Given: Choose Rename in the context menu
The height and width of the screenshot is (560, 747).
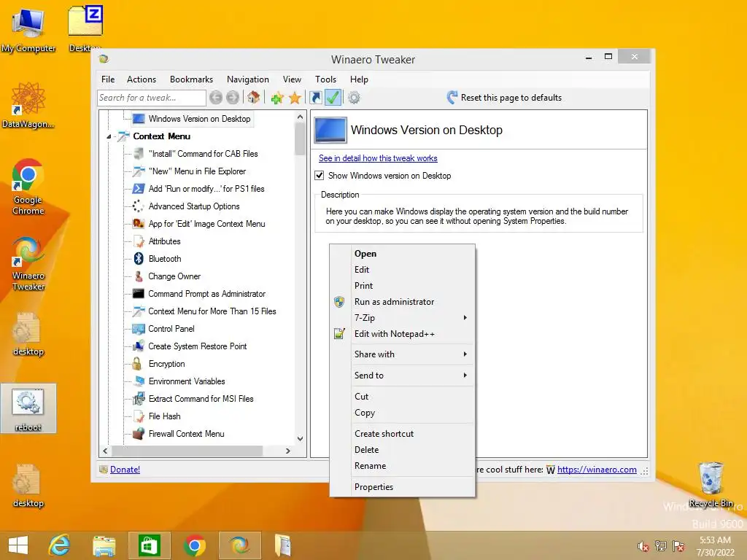Looking at the screenshot, I should tap(403, 466).
